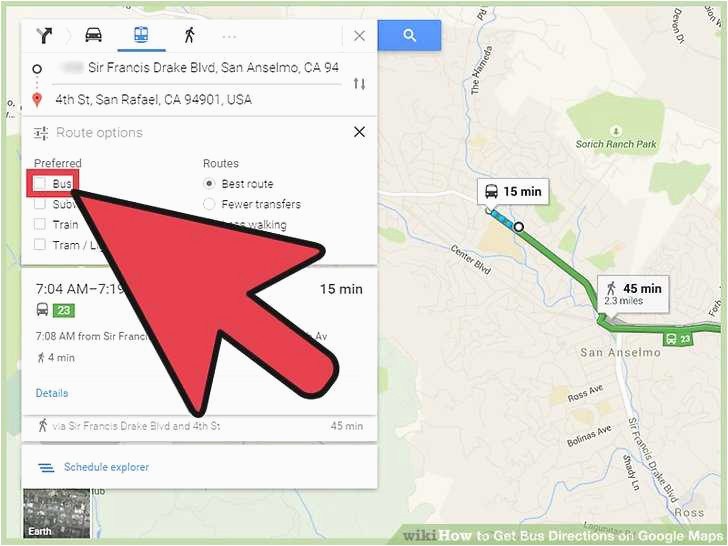Click the best-mode directions arrow icon
Viewport: 728px width, 546px height.
coord(45,35)
